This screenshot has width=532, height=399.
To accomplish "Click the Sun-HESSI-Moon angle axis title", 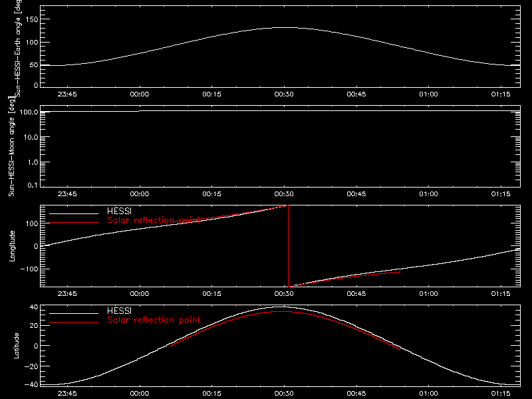I will 11,146.
